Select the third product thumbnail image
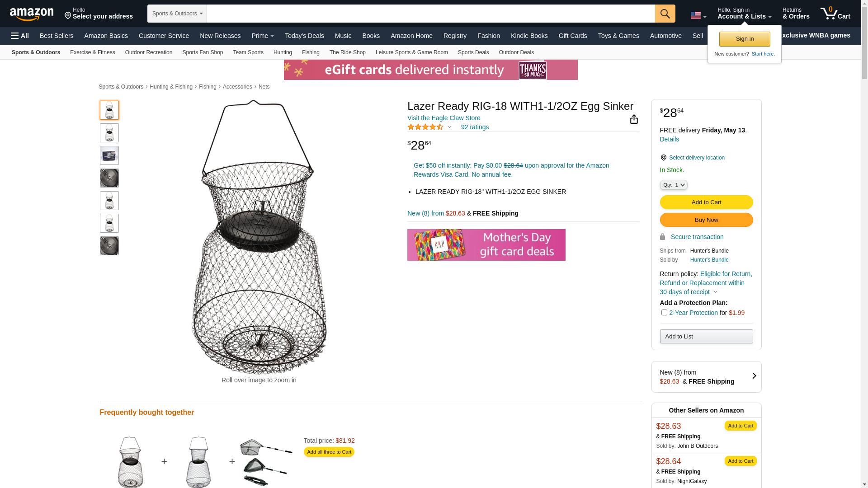Image resolution: width=868 pixels, height=488 pixels. [109, 155]
